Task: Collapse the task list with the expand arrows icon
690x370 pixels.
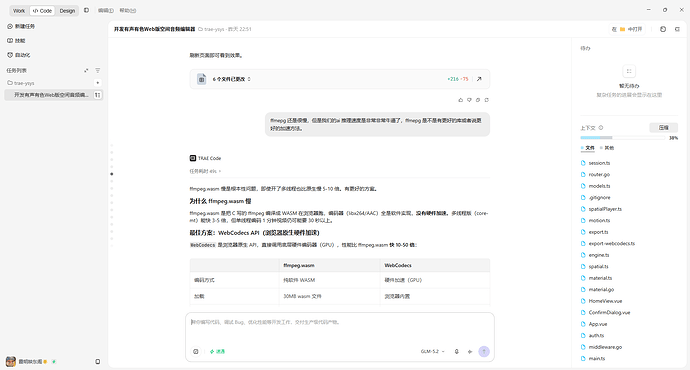Action: click(86, 70)
